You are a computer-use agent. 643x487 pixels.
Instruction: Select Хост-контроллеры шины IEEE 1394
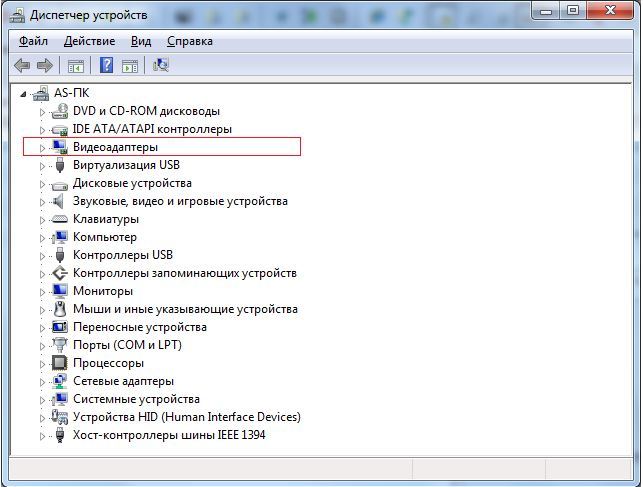coord(169,435)
